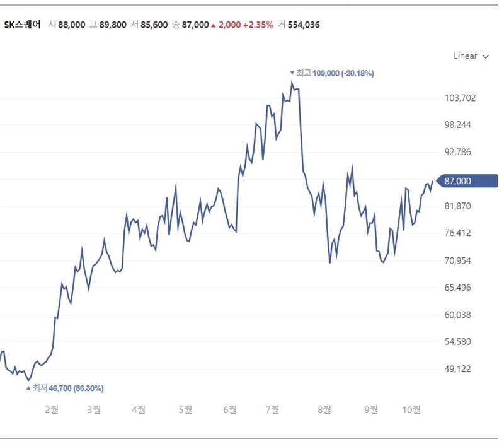Click the 10월 label on time axis
The height and width of the screenshot is (444, 504).
(x=411, y=409)
